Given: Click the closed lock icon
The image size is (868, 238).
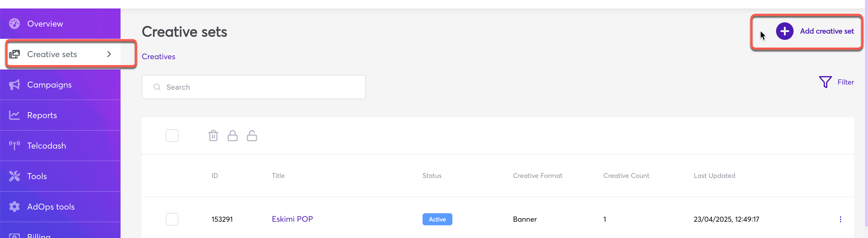Looking at the screenshot, I should tap(232, 136).
